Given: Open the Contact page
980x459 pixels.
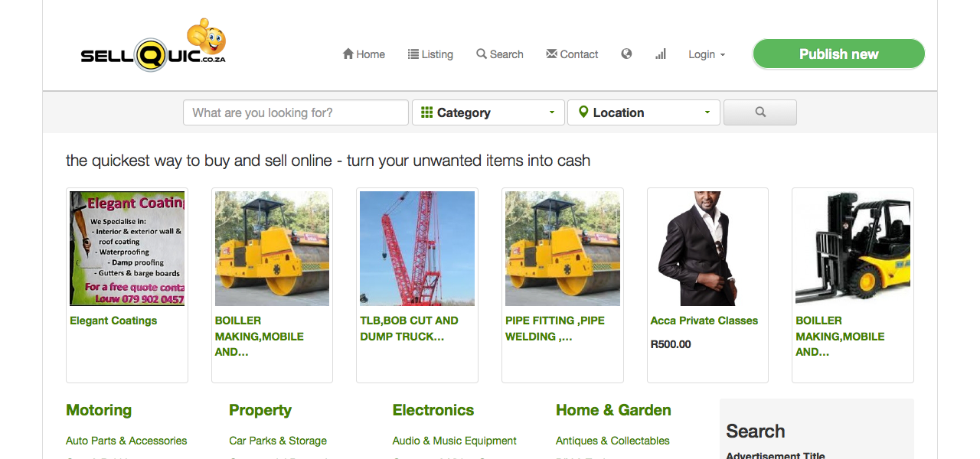Looking at the screenshot, I should (x=572, y=54).
